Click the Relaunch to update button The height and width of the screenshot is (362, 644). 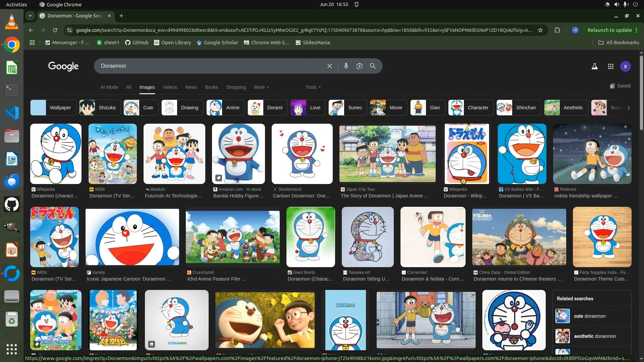[x=609, y=30]
